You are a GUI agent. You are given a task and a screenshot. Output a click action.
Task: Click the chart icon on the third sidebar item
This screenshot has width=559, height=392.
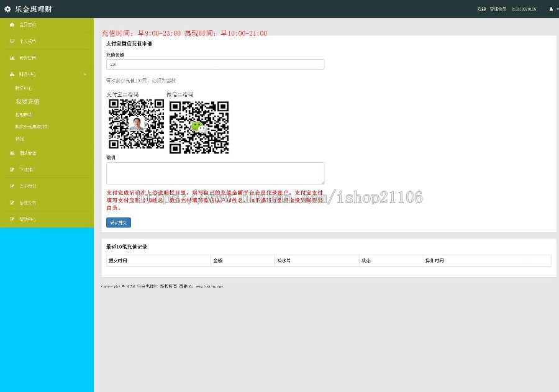click(x=11, y=57)
